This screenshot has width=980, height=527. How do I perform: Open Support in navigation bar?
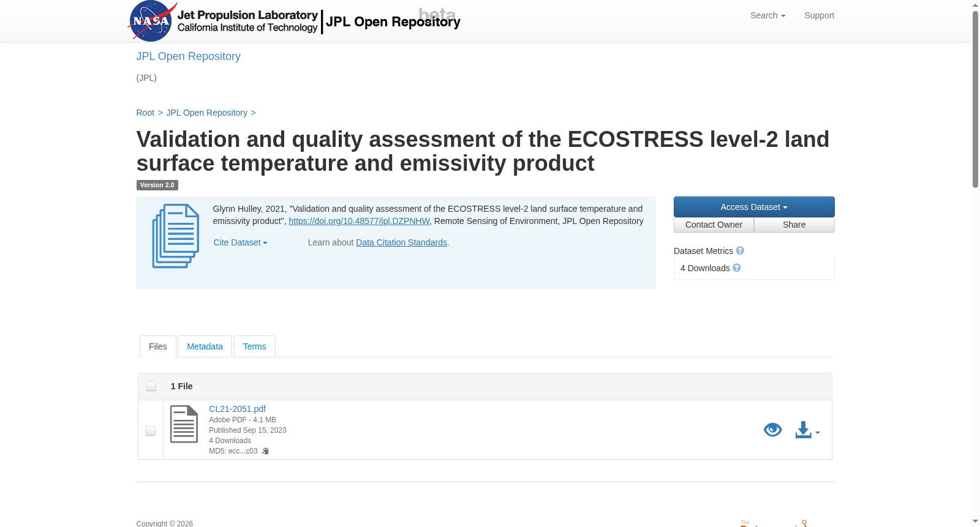click(820, 15)
